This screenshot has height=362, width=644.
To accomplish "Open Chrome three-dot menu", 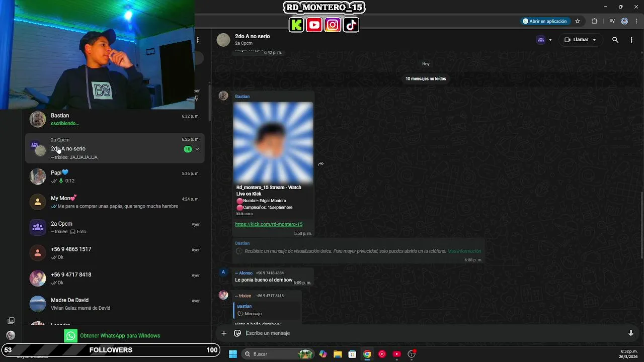I will (x=636, y=21).
